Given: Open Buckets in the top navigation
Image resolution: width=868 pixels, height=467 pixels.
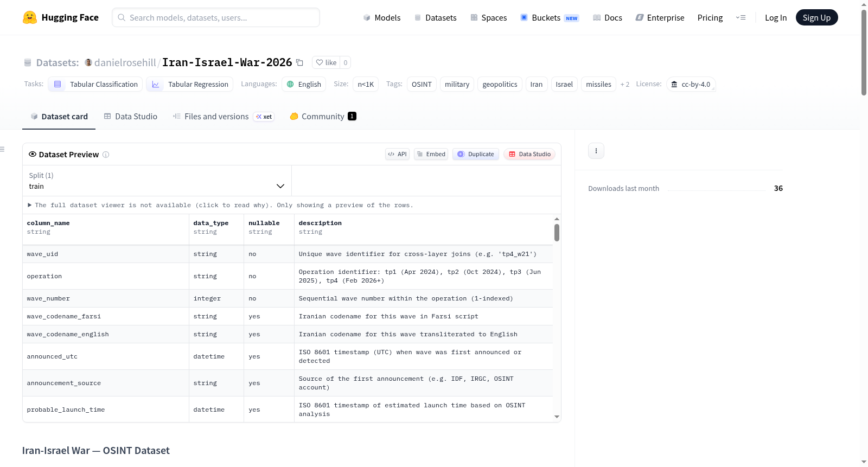Looking at the screenshot, I should click(550, 17).
